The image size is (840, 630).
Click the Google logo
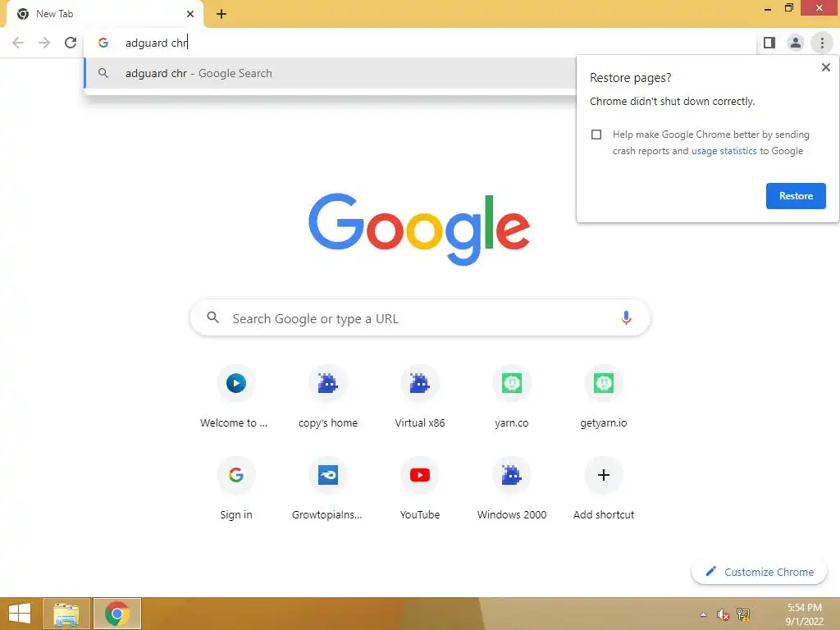pos(419,230)
